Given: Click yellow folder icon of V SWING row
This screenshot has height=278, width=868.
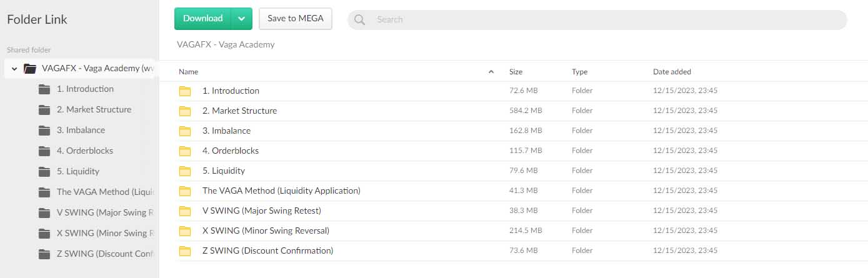Looking at the screenshot, I should 185,211.
